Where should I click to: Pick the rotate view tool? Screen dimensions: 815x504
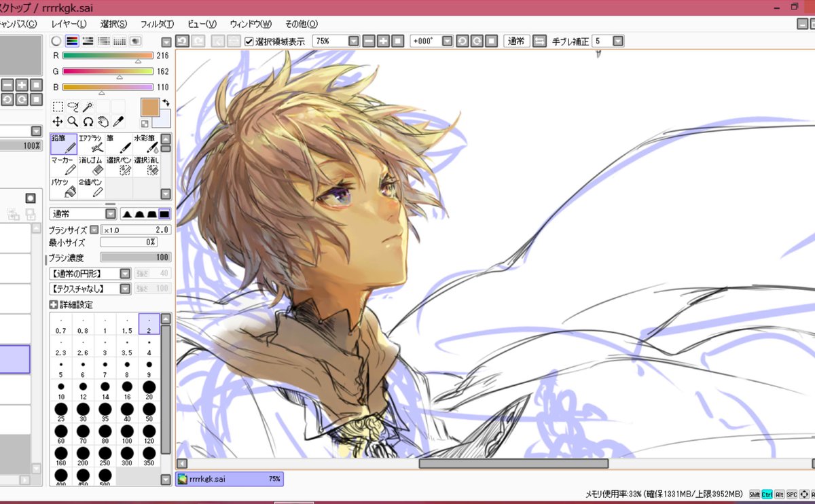[88, 122]
